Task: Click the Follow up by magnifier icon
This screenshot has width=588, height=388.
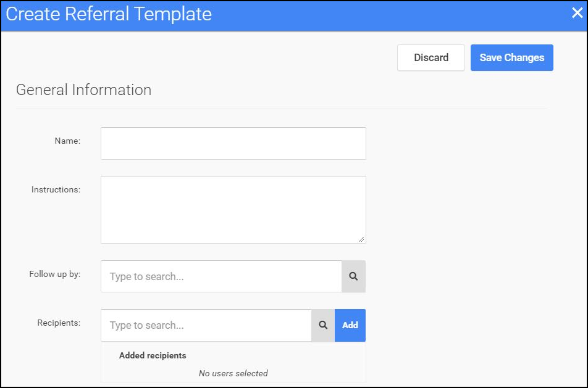Action: click(x=353, y=276)
